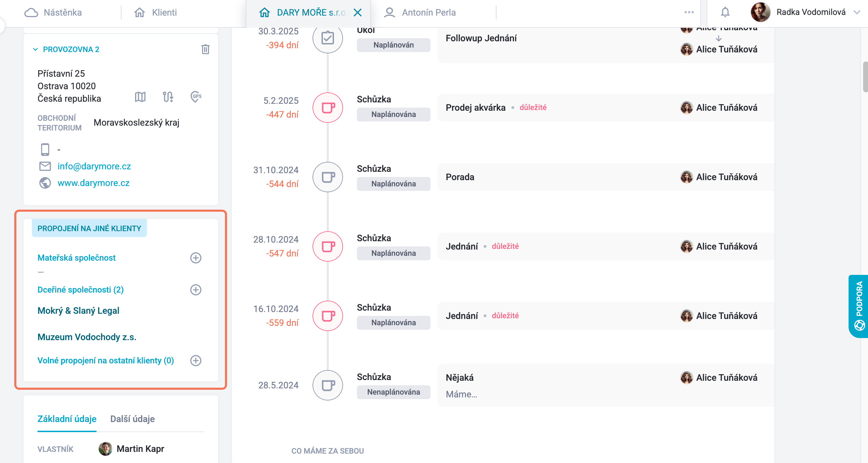Screen dimensions: 868x463
Task: Delete Provozovna 2 with trash icon
Action: point(205,49)
